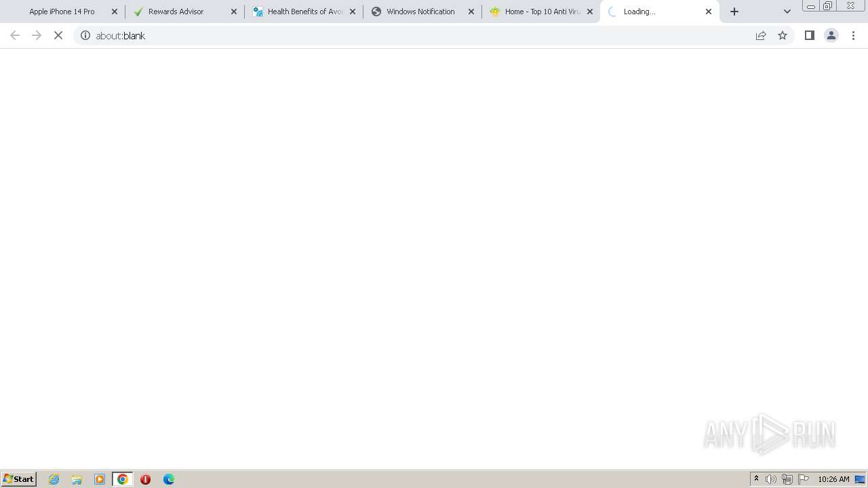The image size is (868, 488).
Task: Open the profile account menu
Action: pyautogui.click(x=831, y=35)
